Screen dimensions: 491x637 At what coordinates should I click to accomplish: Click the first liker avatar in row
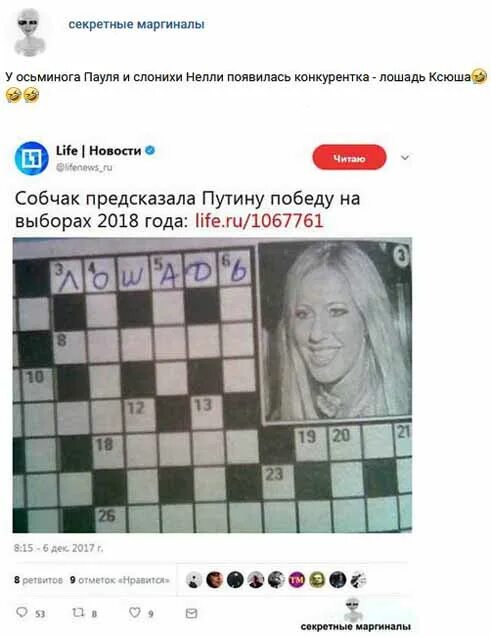(194, 580)
